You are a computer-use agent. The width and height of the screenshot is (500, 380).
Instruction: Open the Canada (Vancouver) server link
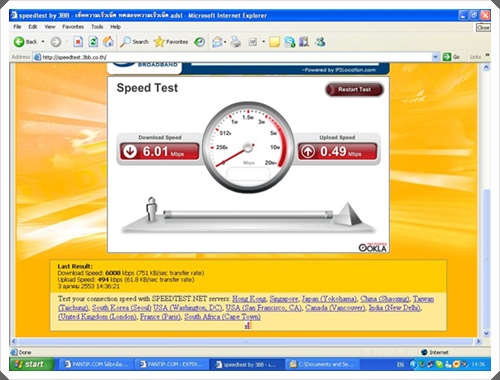335,308
